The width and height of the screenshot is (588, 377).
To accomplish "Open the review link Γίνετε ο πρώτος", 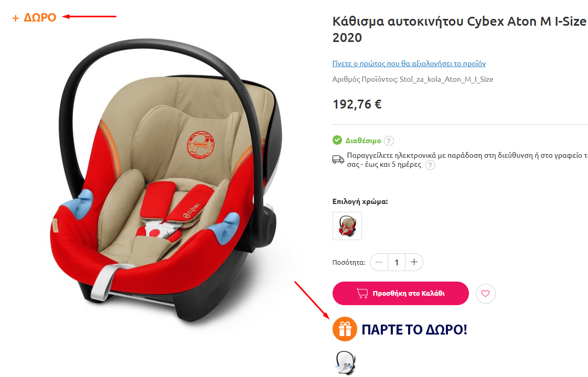I will (x=409, y=64).
